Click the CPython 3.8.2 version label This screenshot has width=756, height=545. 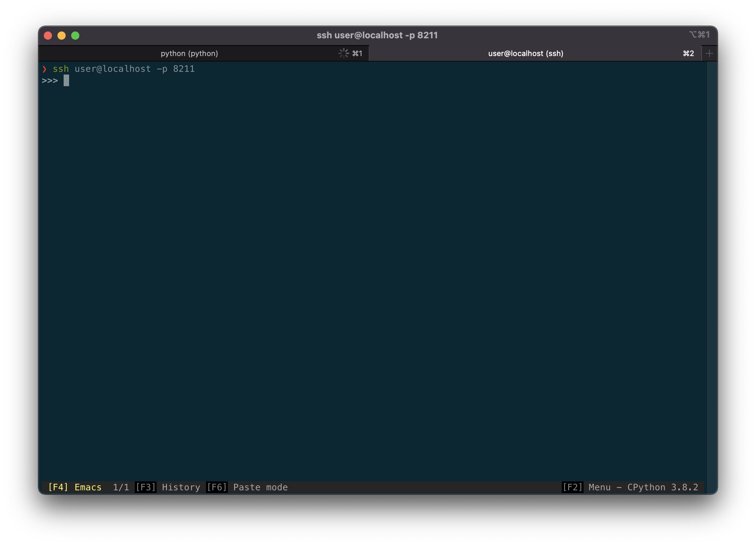click(x=663, y=487)
